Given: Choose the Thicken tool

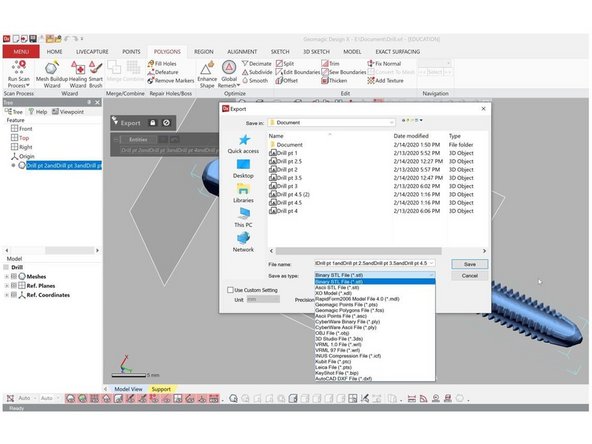Looking at the screenshot, I should [x=334, y=80].
